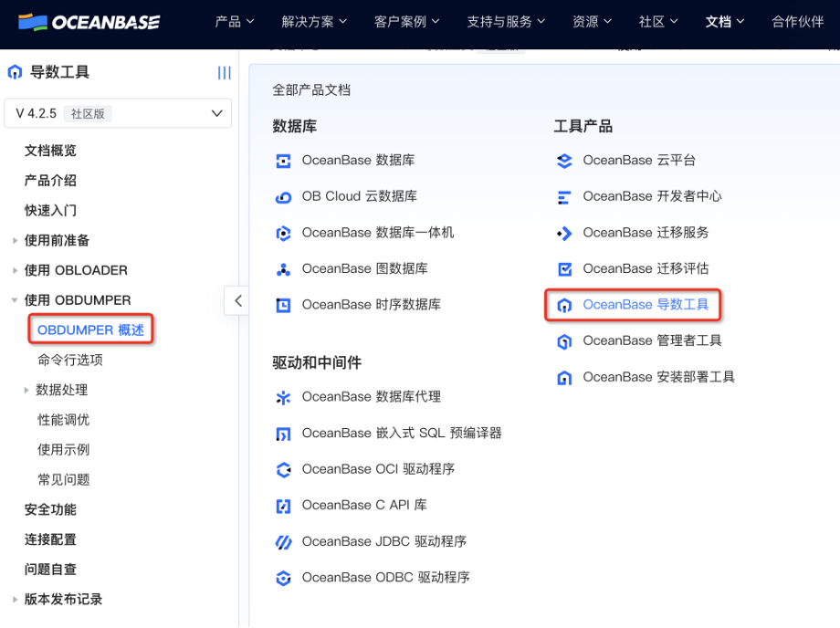Expand the 使用前准备 tree node
840x628 pixels.
click(x=15, y=241)
